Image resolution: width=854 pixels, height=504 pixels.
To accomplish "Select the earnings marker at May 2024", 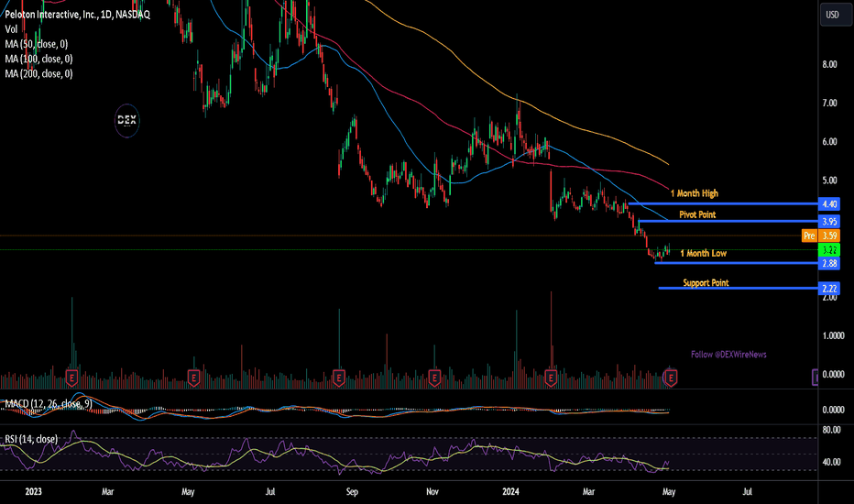I will pyautogui.click(x=671, y=377).
